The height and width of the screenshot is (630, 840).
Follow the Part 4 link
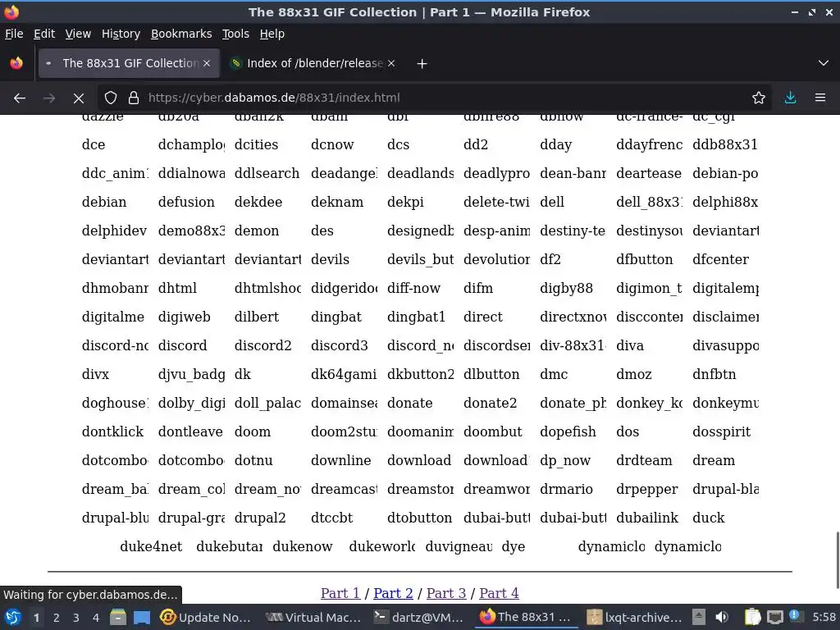tap(499, 593)
